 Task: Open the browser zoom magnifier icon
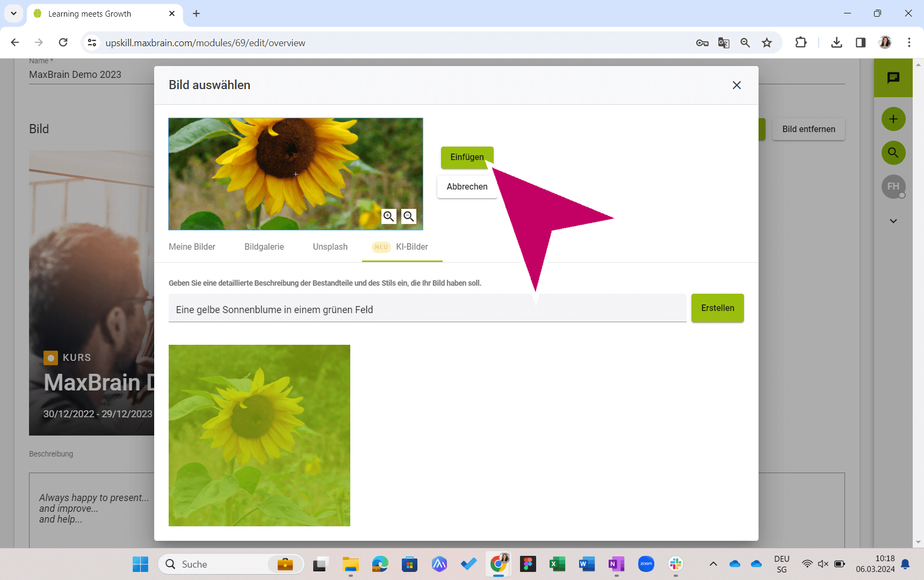point(745,43)
